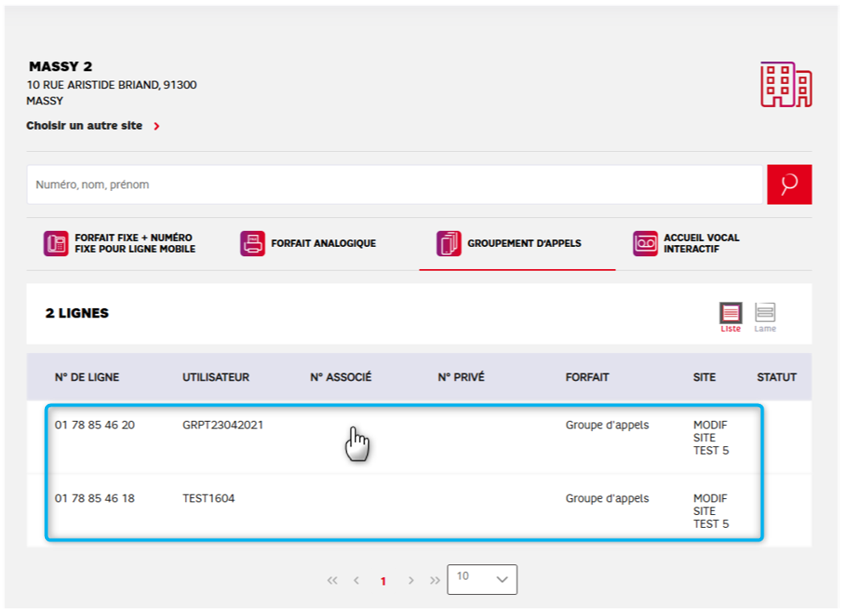Click the Accueil Vocal Interactif voicemail icon
The height and width of the screenshot is (616, 845).
(645, 244)
